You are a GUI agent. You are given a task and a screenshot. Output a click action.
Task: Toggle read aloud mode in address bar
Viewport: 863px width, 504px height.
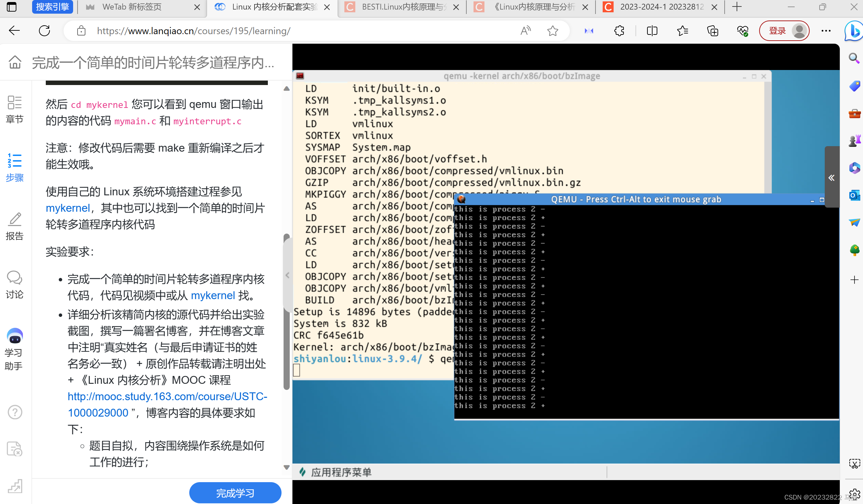pos(525,31)
